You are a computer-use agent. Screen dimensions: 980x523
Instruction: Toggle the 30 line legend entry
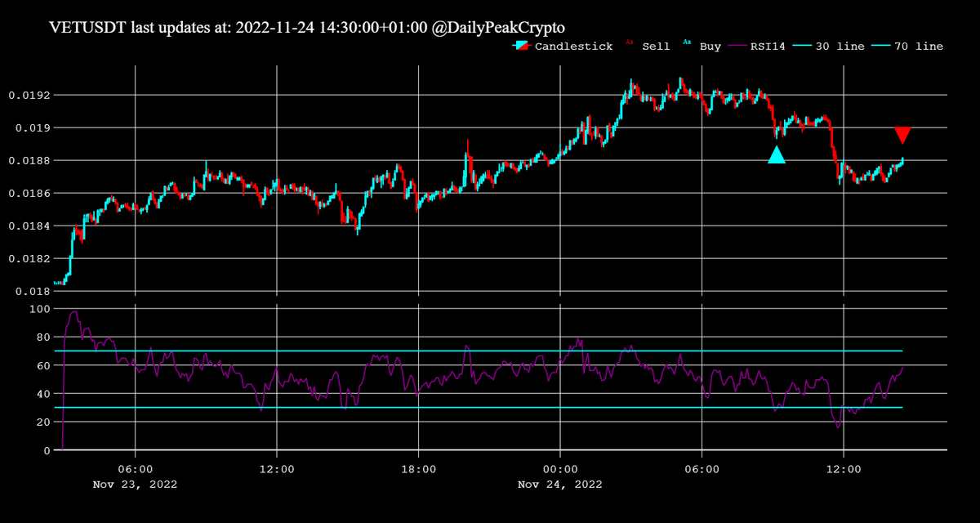pos(829,47)
